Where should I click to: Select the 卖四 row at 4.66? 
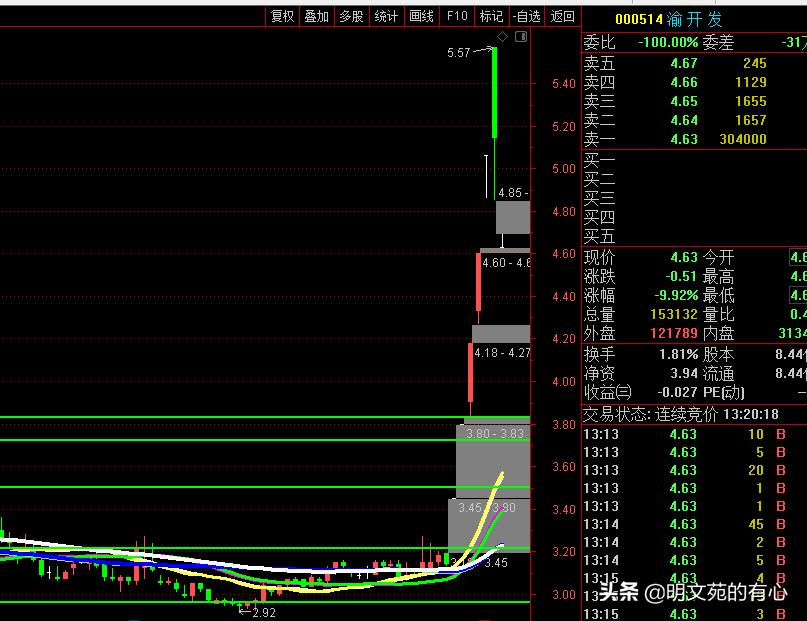694,82
